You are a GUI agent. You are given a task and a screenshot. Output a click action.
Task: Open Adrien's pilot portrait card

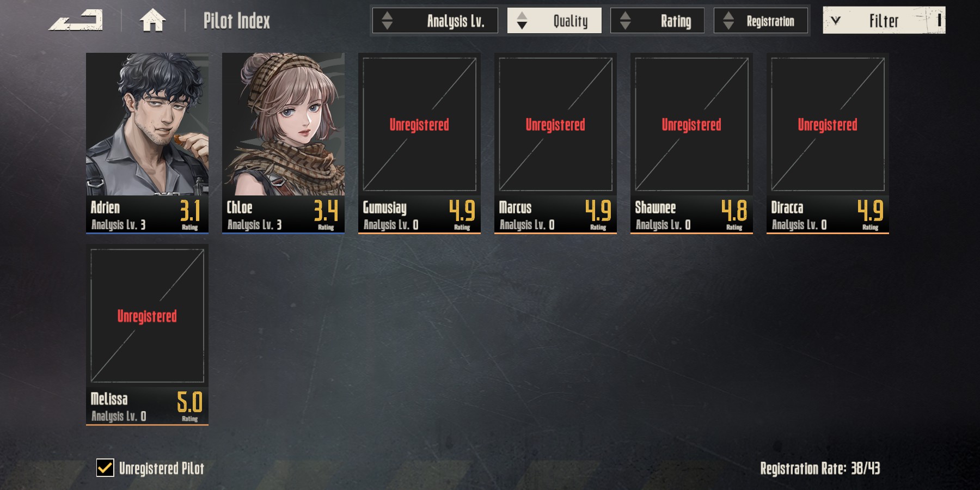coord(147,143)
